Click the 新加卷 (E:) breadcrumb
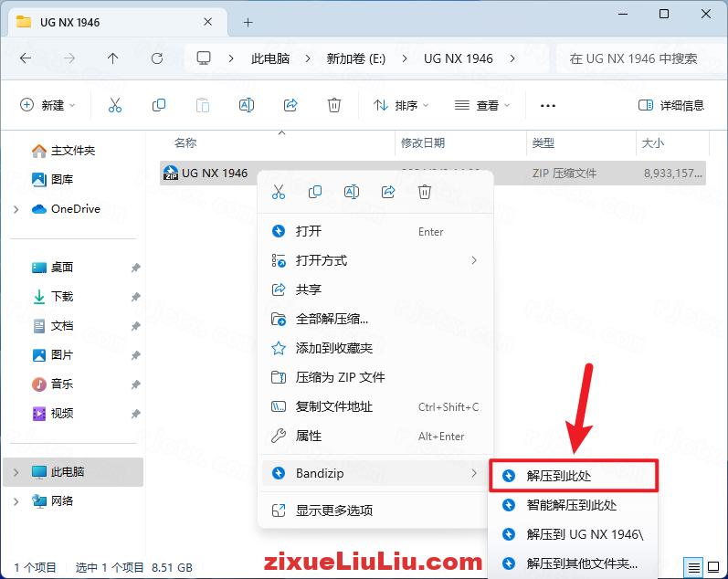The height and width of the screenshot is (579, 728). click(355, 58)
